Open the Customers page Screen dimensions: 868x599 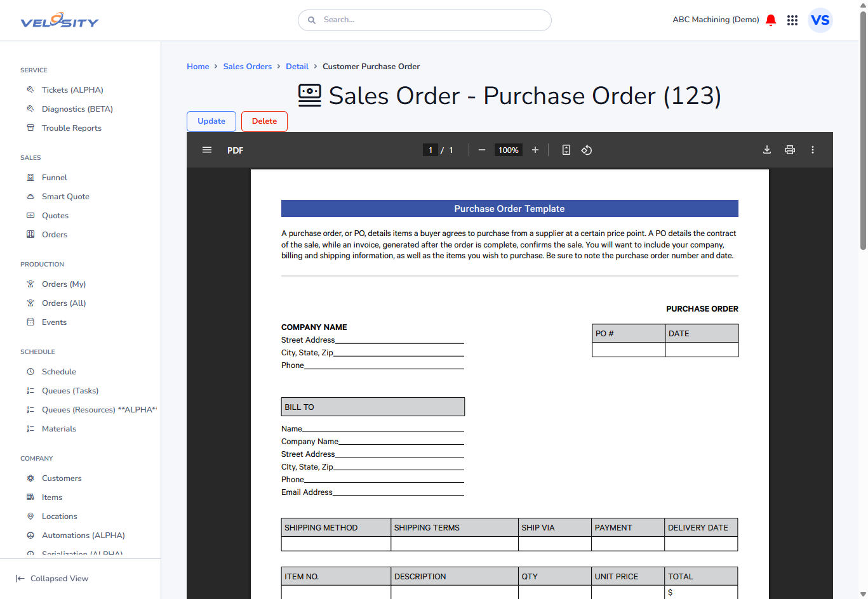(62, 478)
